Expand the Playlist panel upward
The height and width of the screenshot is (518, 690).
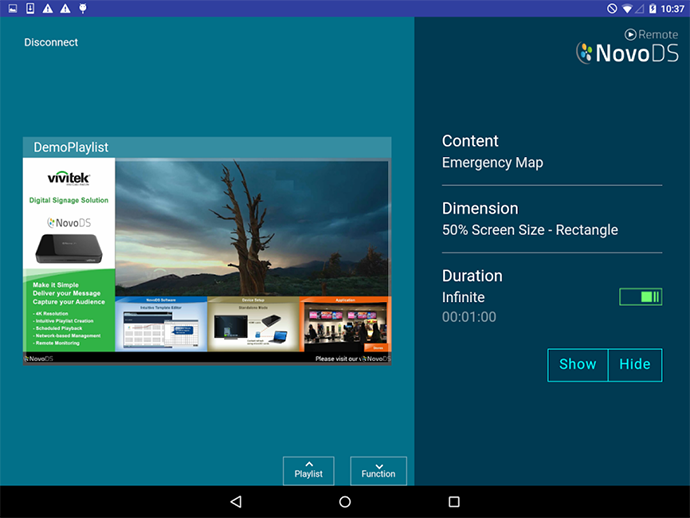tap(308, 470)
